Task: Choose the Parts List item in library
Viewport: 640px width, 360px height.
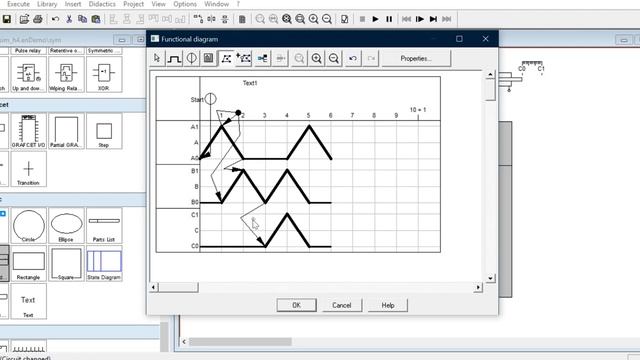Action: [x=104, y=225]
